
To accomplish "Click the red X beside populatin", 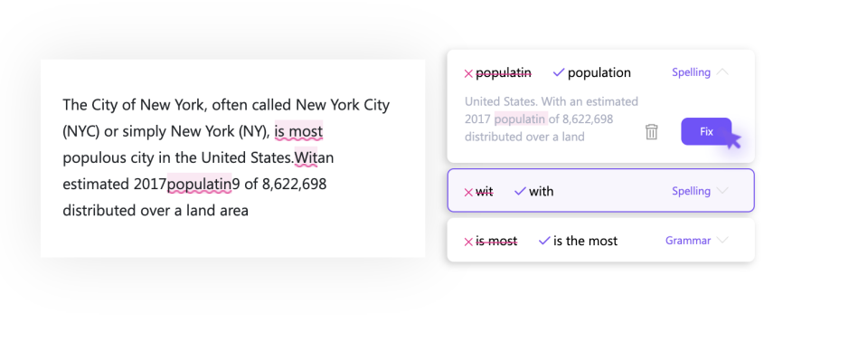I will [x=468, y=73].
